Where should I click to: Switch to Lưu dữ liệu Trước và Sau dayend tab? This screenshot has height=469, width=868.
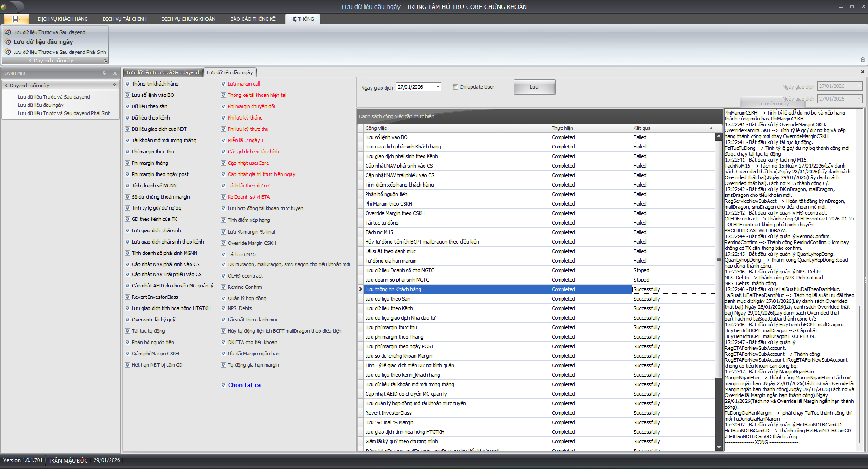(x=162, y=72)
